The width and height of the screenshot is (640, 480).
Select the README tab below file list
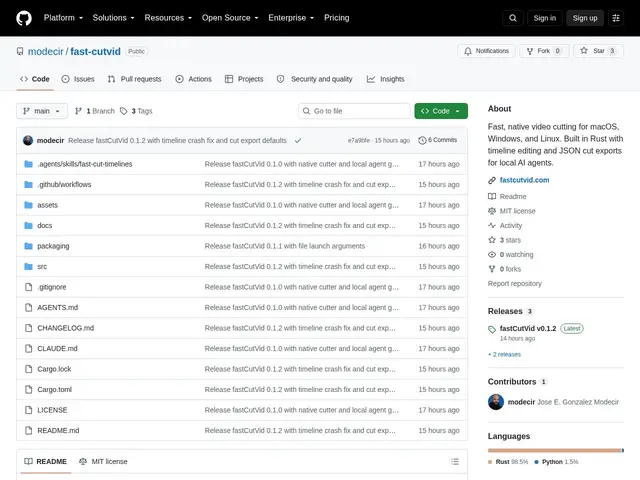coord(45,462)
